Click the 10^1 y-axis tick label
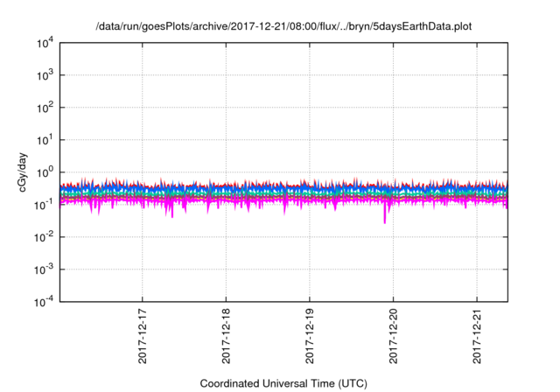Screen dimensions: 560x392 pos(45,140)
